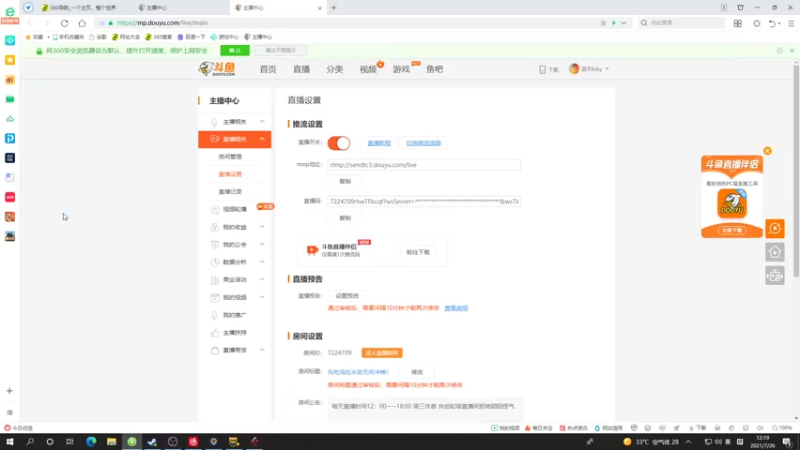Open 房间管理 in the sidebar
This screenshot has width=800, height=450.
[x=230, y=157]
